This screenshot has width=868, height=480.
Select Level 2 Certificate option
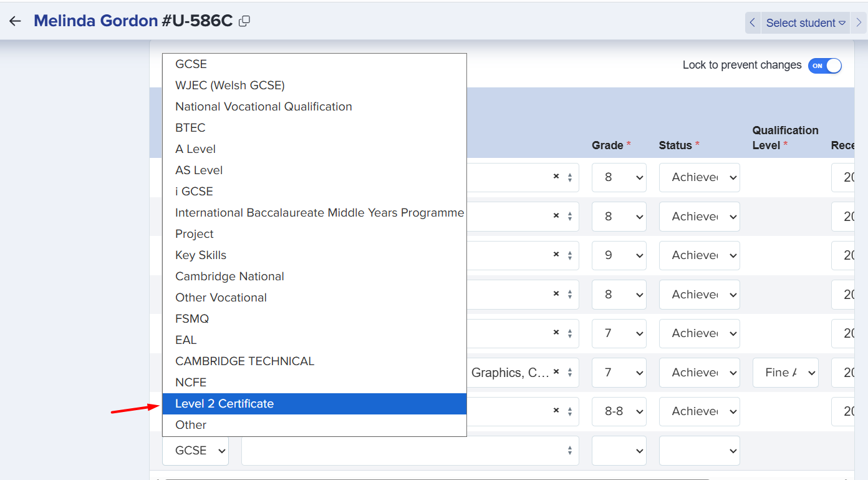224,404
